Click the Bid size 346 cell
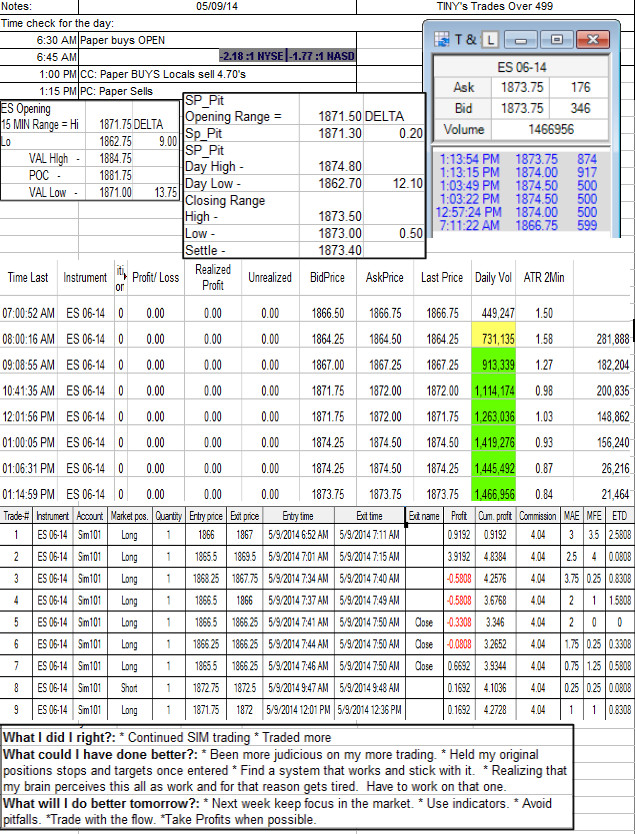The width and height of the screenshot is (635, 834). click(580, 109)
